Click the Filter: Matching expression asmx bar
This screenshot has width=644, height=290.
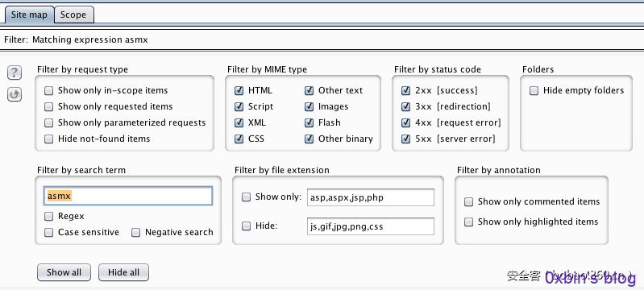[322, 39]
